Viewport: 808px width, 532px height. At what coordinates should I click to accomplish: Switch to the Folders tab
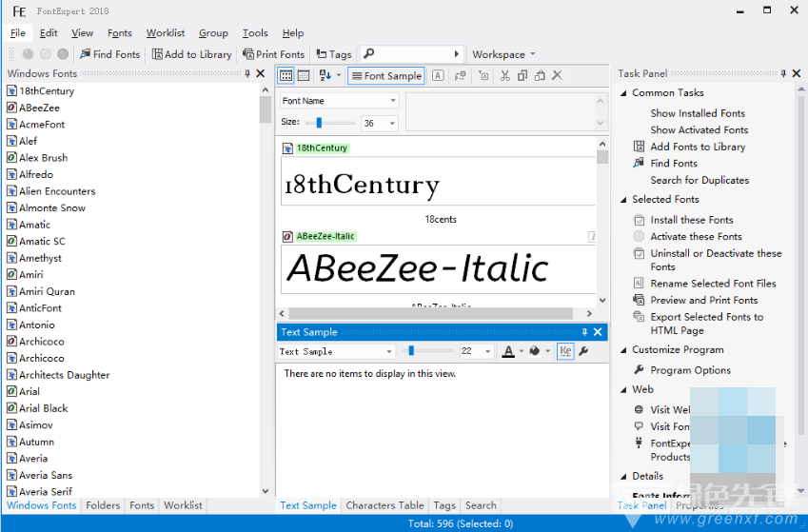[x=103, y=505]
